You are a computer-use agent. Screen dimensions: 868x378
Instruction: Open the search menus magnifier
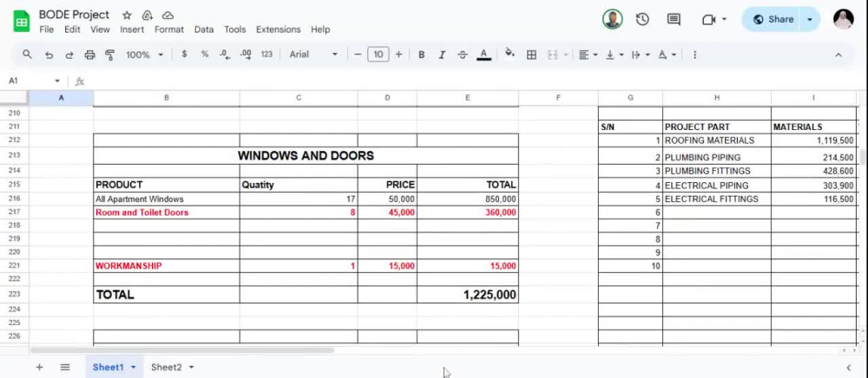click(x=27, y=54)
